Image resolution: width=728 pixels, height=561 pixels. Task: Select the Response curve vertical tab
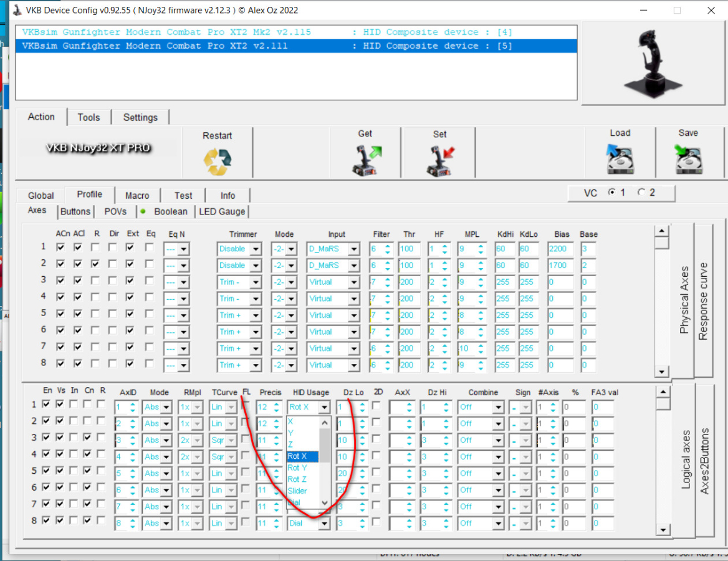[x=704, y=301]
